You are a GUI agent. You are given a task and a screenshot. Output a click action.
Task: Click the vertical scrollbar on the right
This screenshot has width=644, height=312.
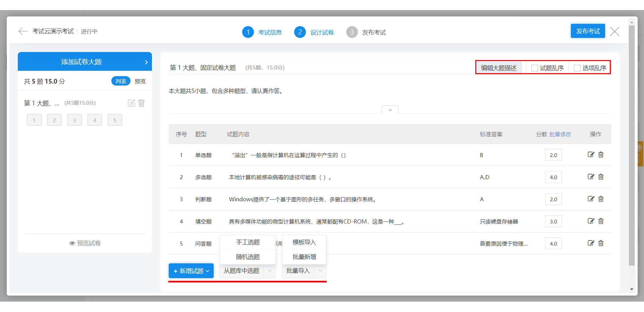[632, 144]
